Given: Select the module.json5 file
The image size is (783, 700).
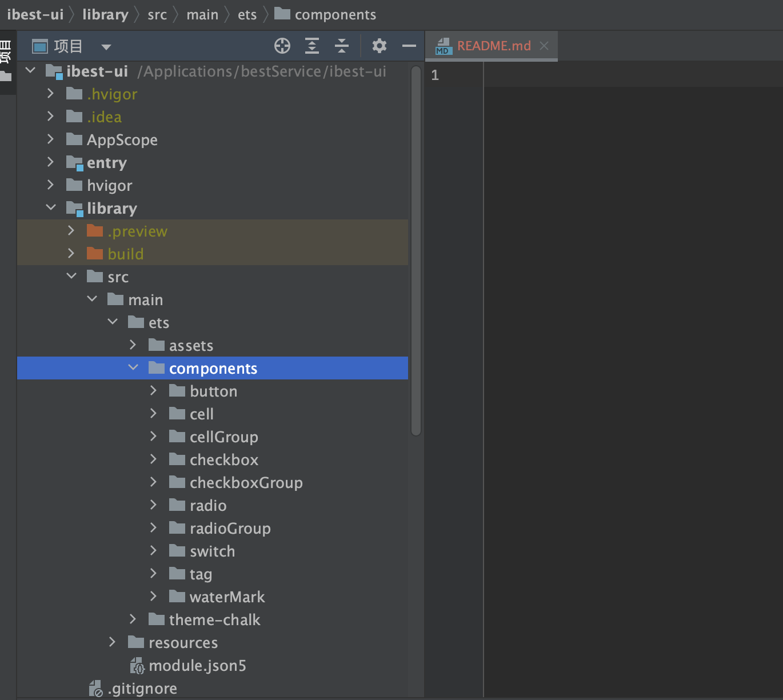Looking at the screenshot, I should pos(197,666).
